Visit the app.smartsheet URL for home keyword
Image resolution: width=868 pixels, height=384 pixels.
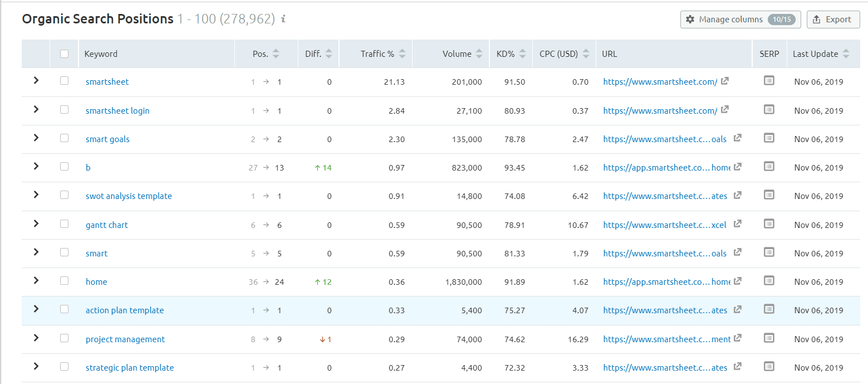667,282
